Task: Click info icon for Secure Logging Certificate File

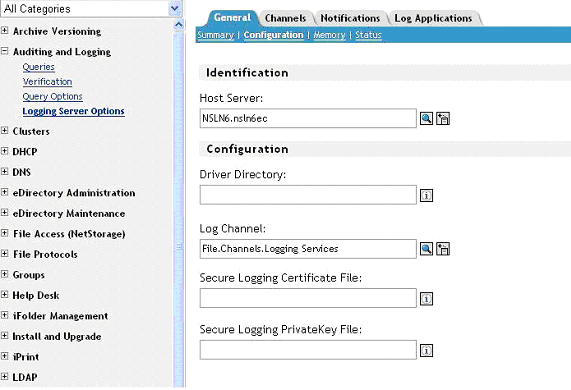Action: (426, 299)
